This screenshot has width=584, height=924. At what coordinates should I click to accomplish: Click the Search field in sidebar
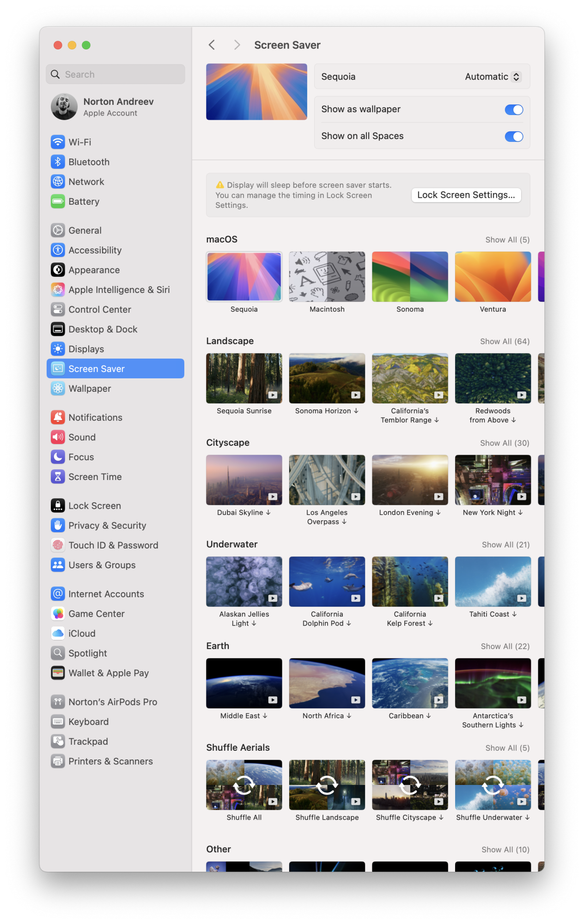[116, 74]
